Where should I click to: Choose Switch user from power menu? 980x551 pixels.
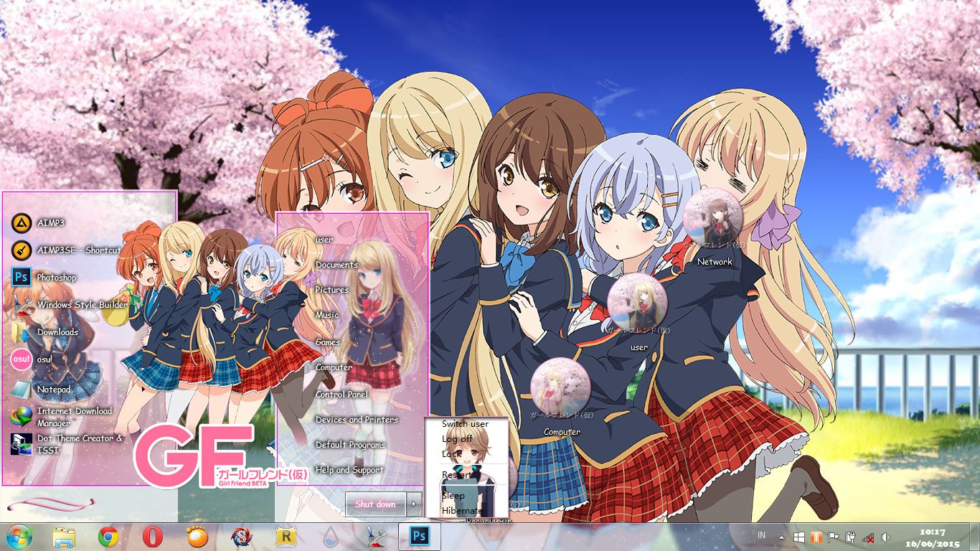(x=465, y=424)
